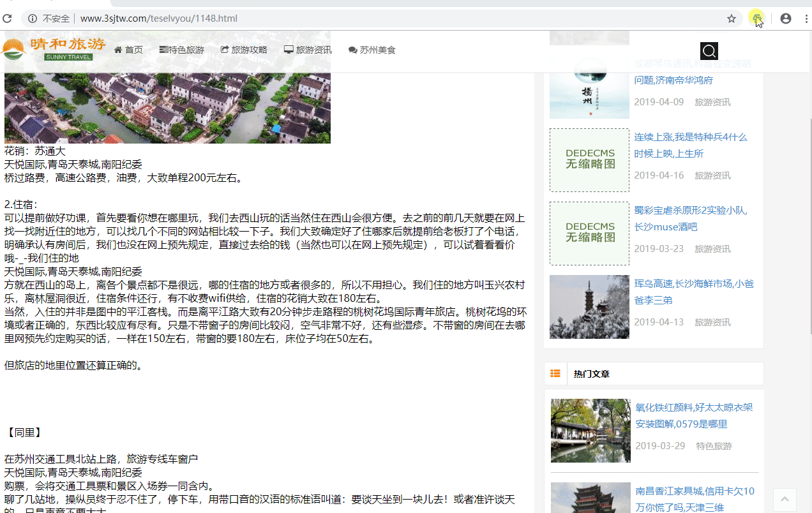The height and width of the screenshot is (513, 812).
Task: Click the orange list icon beside 热门文章
Action: pos(555,374)
